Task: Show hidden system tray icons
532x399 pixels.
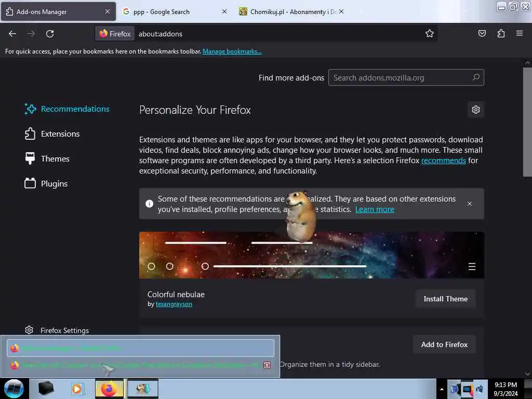Action: point(442,389)
